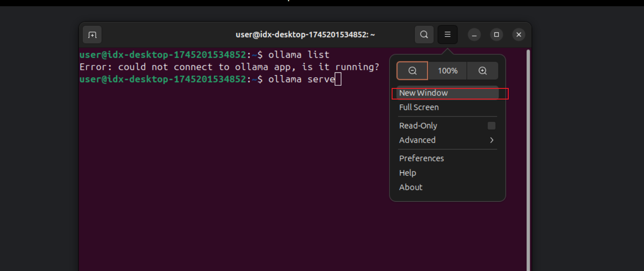Select New Window from the menu
This screenshot has width=644, height=271.
(x=447, y=93)
